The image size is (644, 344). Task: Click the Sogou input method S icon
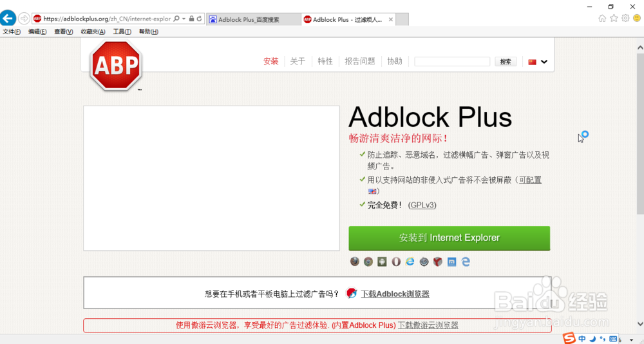(569, 338)
